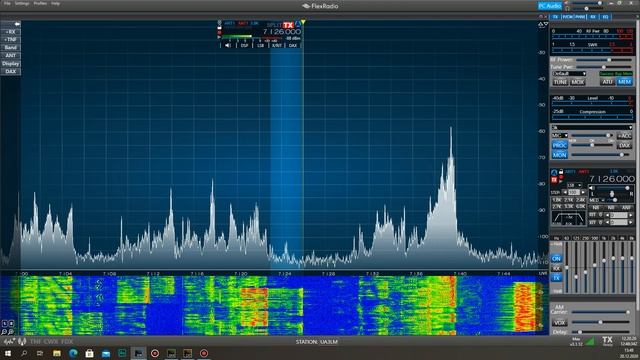Adjust the AM Carrier slider

click(x=602, y=312)
